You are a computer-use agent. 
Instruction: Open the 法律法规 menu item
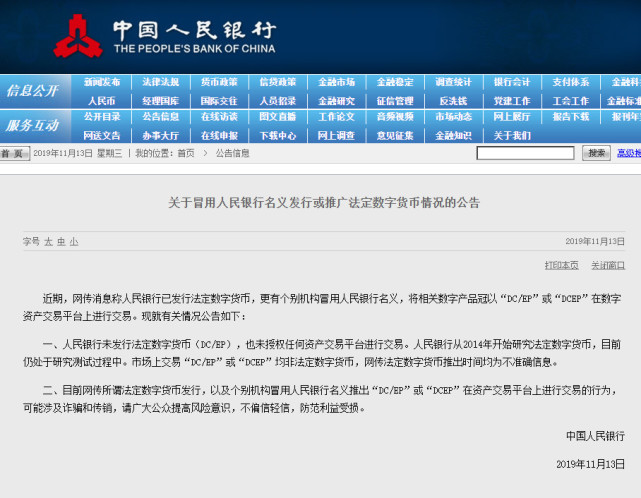pos(161,82)
